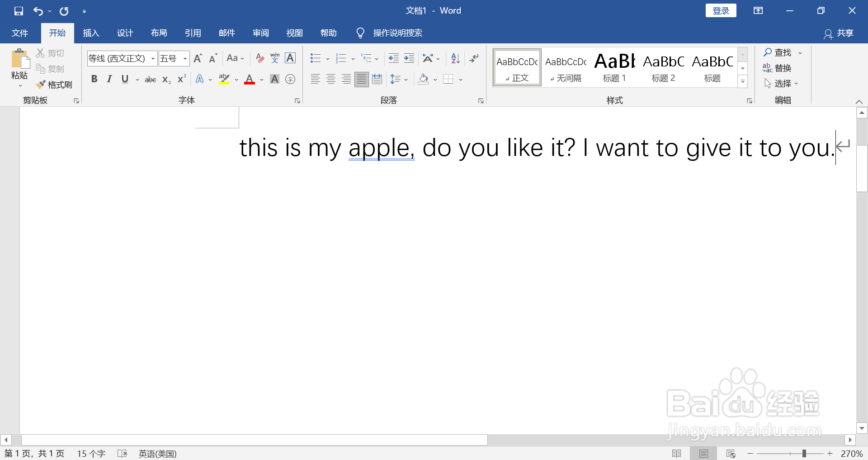Toggle Underline formatting
This screenshot has height=460, width=868.
pyautogui.click(x=125, y=80)
